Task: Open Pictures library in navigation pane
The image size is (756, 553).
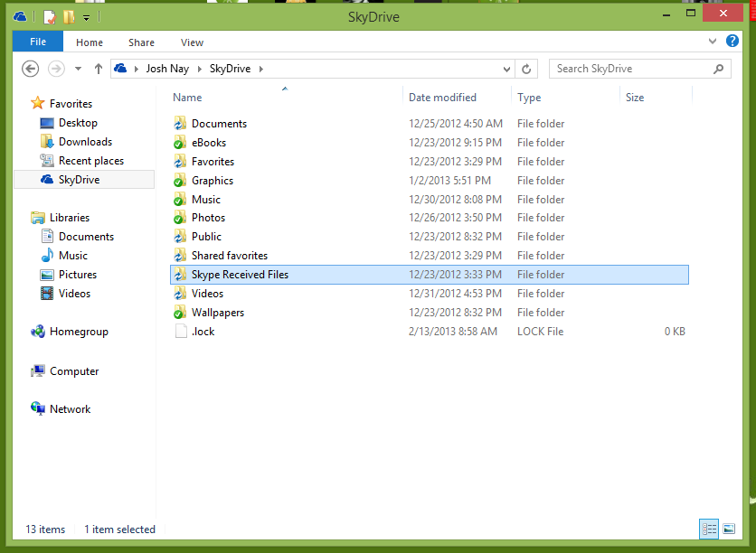Action: coord(77,274)
